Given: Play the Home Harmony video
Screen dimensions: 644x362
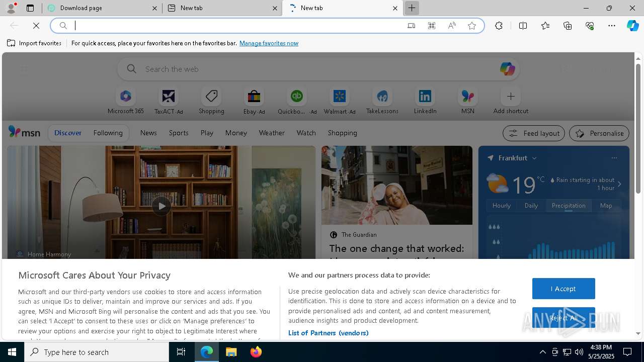Looking at the screenshot, I should (161, 206).
